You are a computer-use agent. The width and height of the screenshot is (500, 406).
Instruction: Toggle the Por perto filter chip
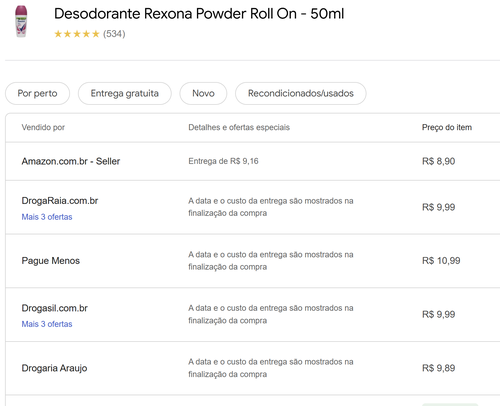37,93
